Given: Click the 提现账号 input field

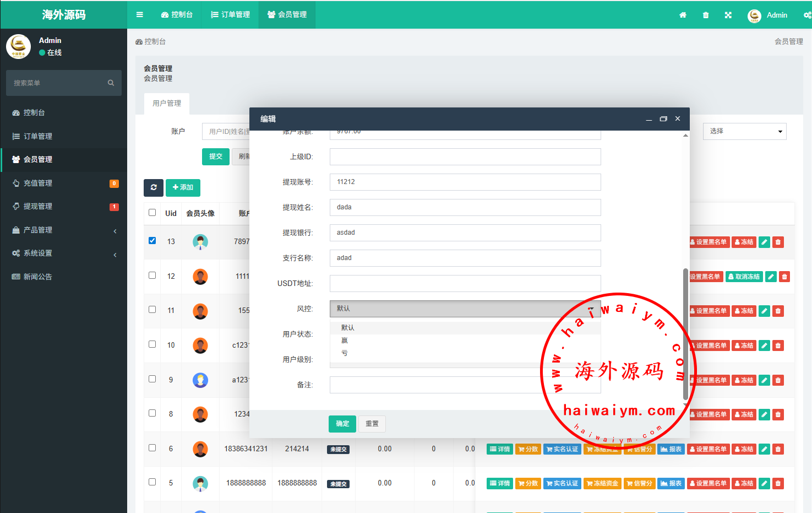Looking at the screenshot, I should coord(465,182).
